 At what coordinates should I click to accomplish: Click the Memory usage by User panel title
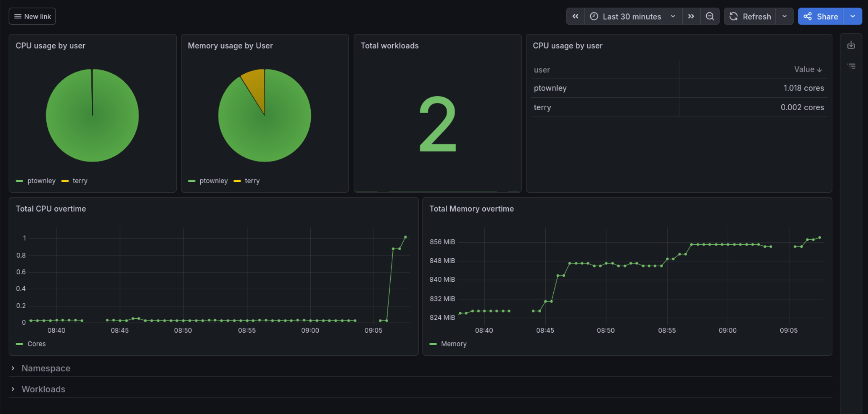pyautogui.click(x=230, y=45)
